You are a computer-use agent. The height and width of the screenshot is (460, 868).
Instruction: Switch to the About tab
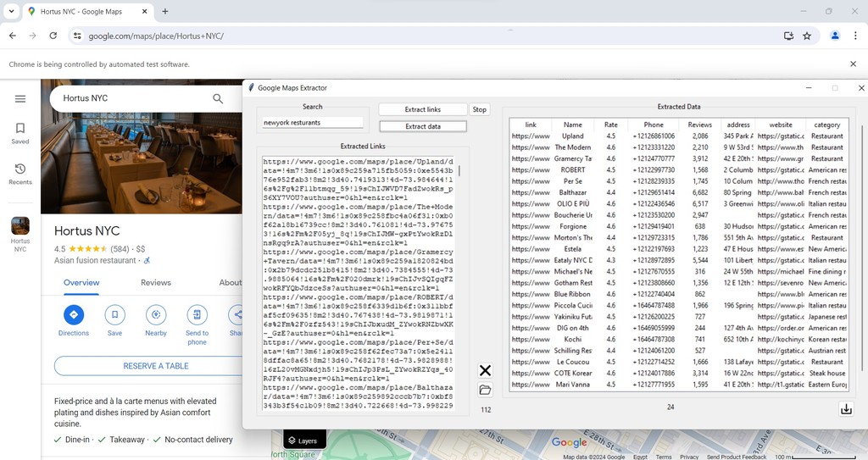pyautogui.click(x=231, y=282)
